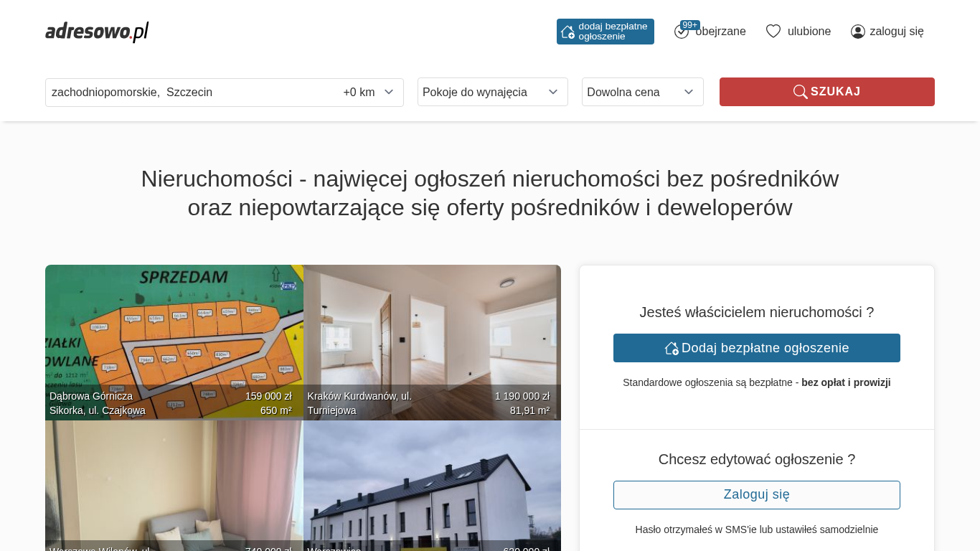The height and width of the screenshot is (551, 980).
Task: Click the heart favorites icon
Action: tap(773, 32)
